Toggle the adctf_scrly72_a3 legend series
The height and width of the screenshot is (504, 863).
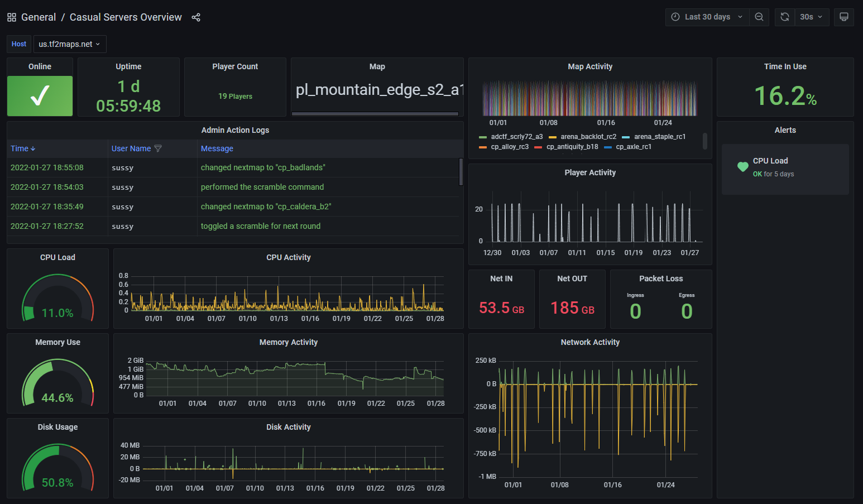click(516, 137)
